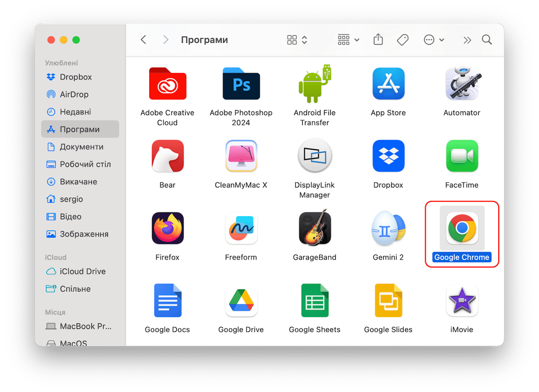Screen dimensions: 539x392
Task: Open the More actions ellipsis dropdown
Action: point(434,40)
